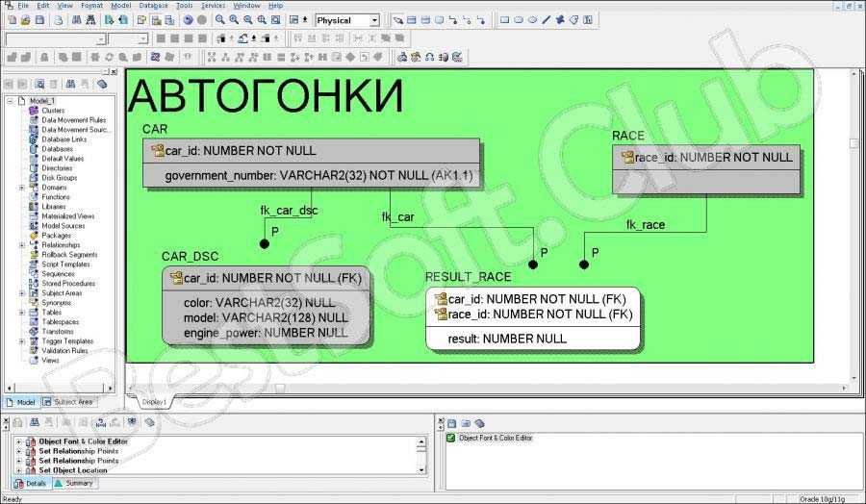Click race_id key icon in RACE table
This screenshot has height=504, width=866.
tap(627, 158)
